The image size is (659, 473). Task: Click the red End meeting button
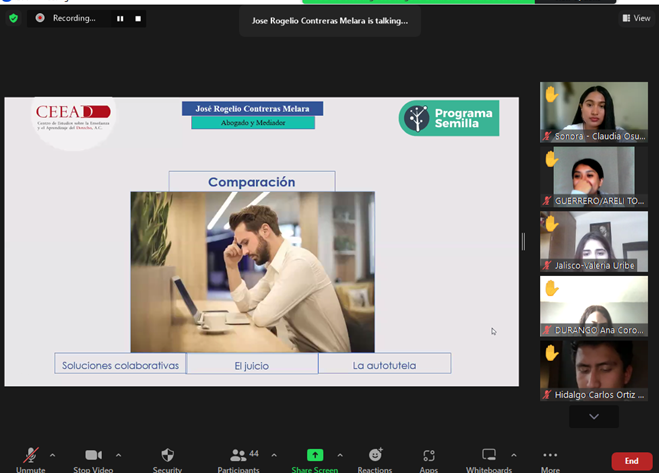tap(632, 461)
